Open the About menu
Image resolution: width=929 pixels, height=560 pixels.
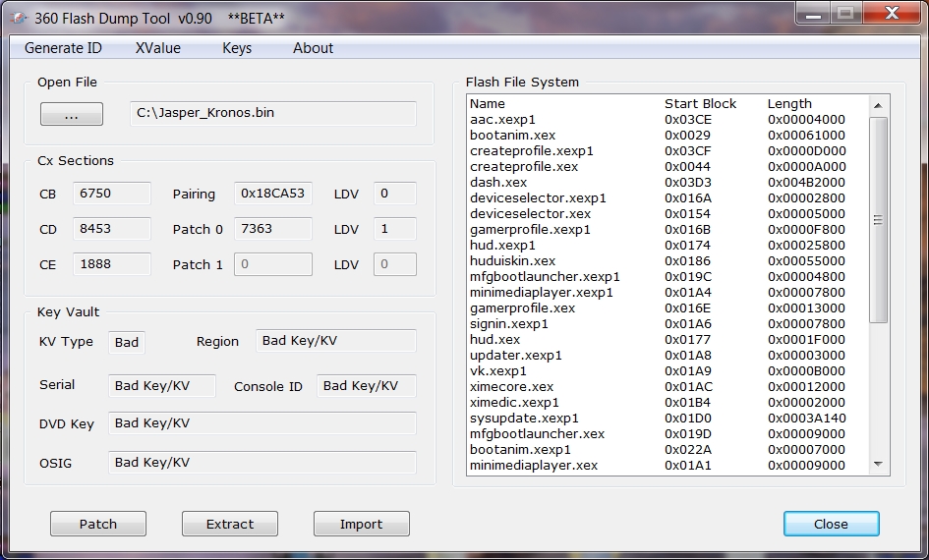coord(313,48)
